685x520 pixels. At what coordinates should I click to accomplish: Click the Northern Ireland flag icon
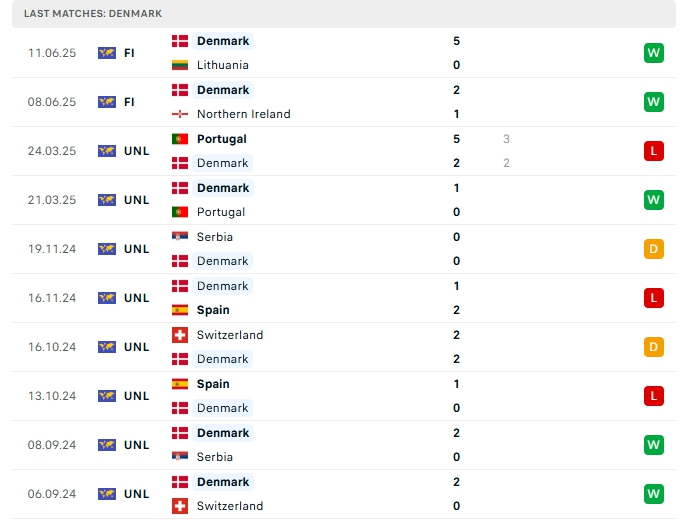pyautogui.click(x=180, y=114)
